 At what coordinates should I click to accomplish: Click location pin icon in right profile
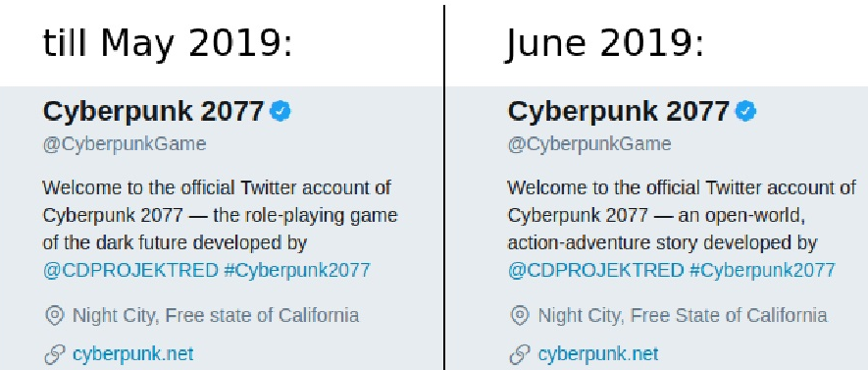519,316
